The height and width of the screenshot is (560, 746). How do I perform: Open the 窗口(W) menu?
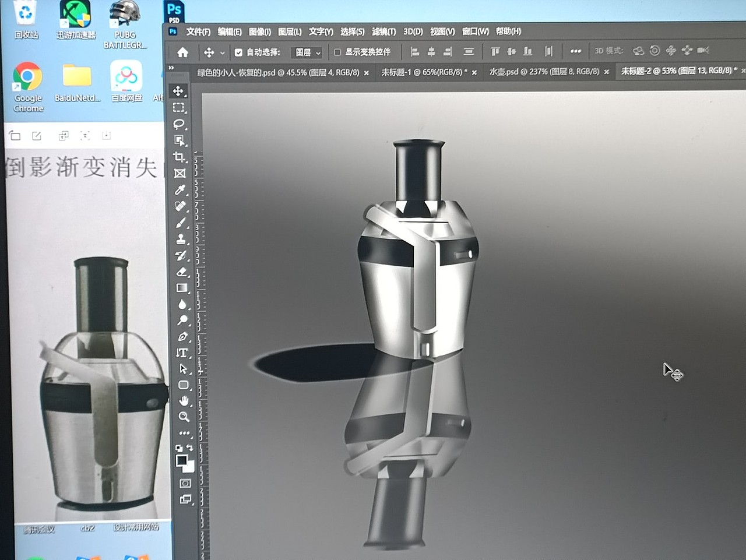coord(476,31)
